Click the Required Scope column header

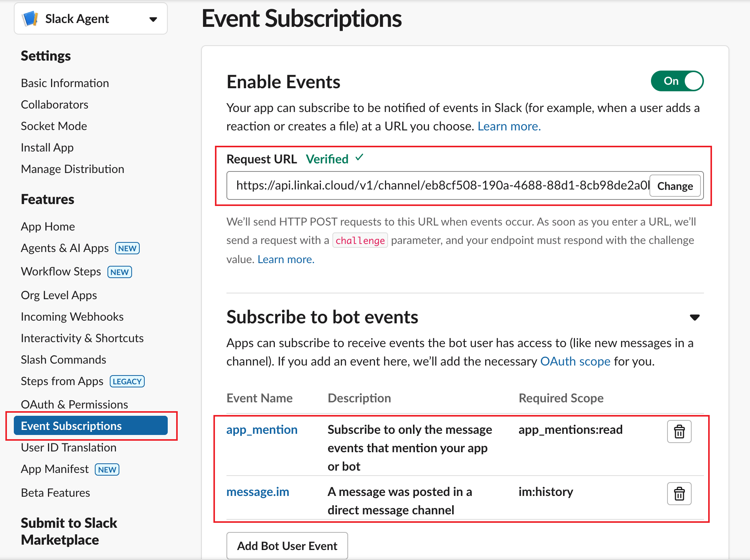click(561, 398)
